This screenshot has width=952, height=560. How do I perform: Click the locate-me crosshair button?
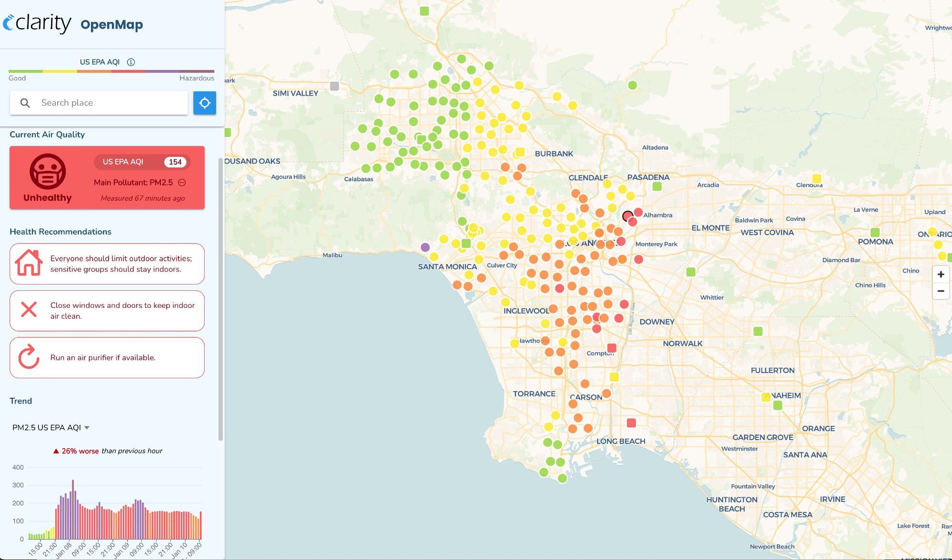[205, 103]
